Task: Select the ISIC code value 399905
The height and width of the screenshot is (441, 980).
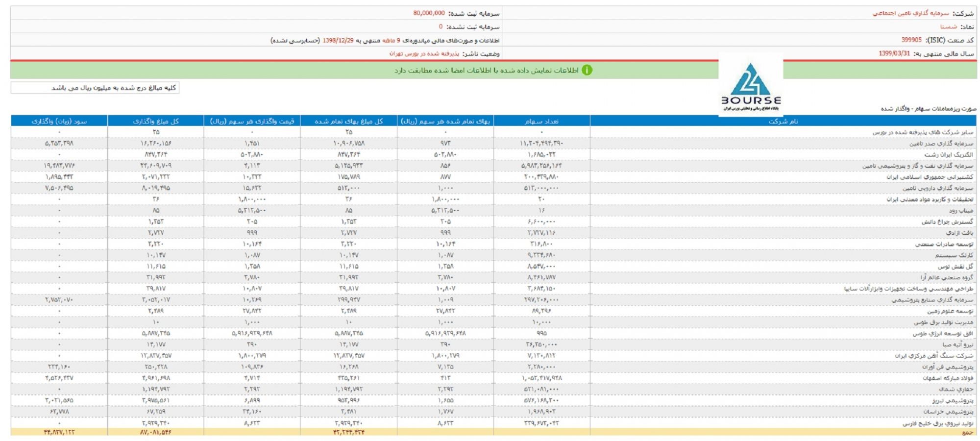Action: tap(911, 40)
